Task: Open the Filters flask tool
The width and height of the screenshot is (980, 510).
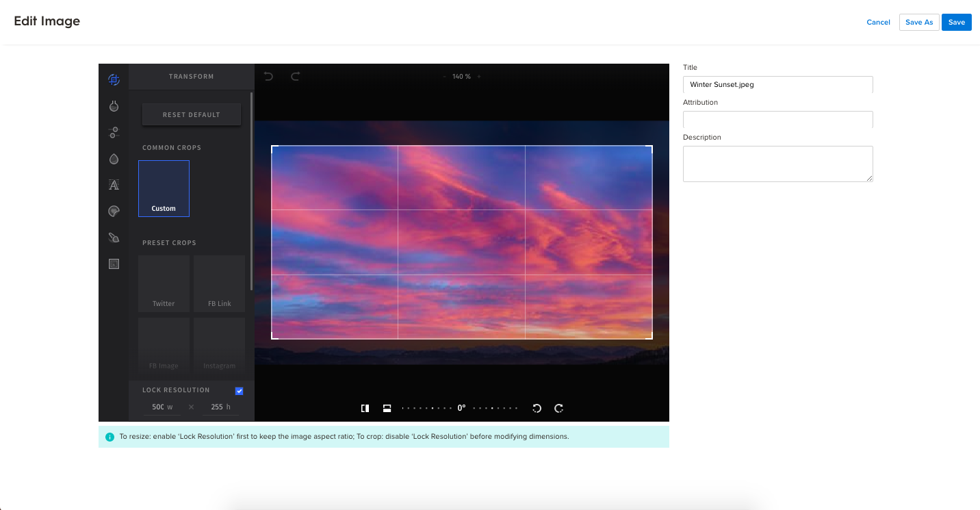Action: (114, 106)
